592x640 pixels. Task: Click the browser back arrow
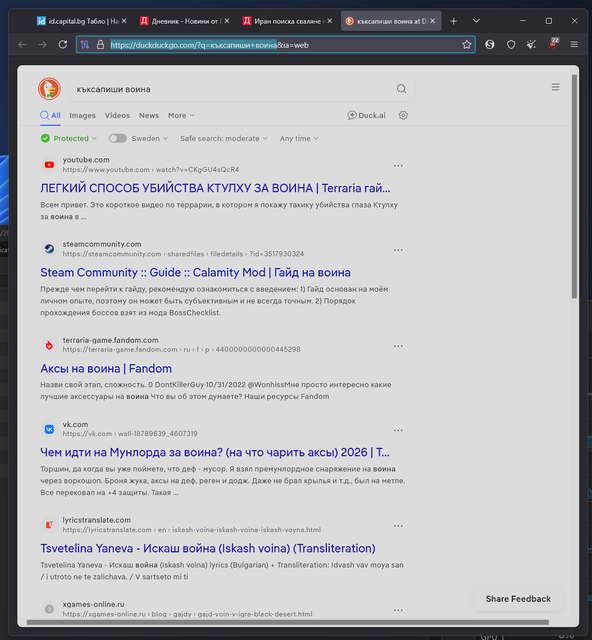pos(22,44)
